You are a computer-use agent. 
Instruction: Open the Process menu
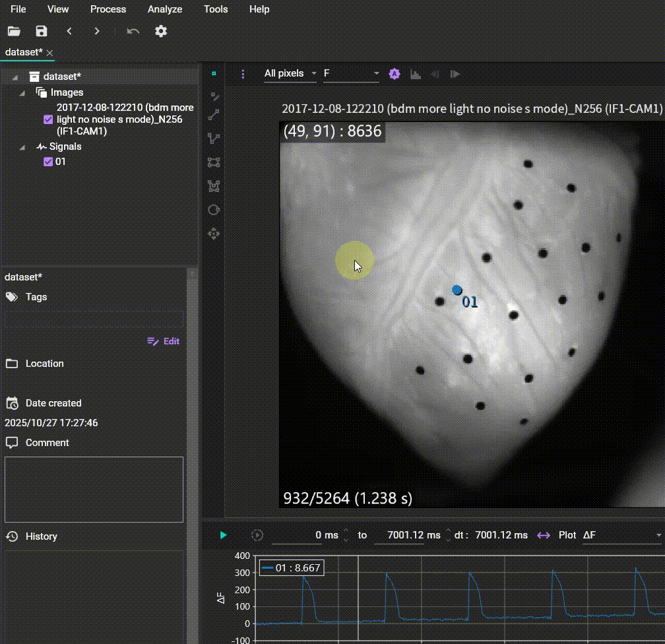click(x=108, y=9)
